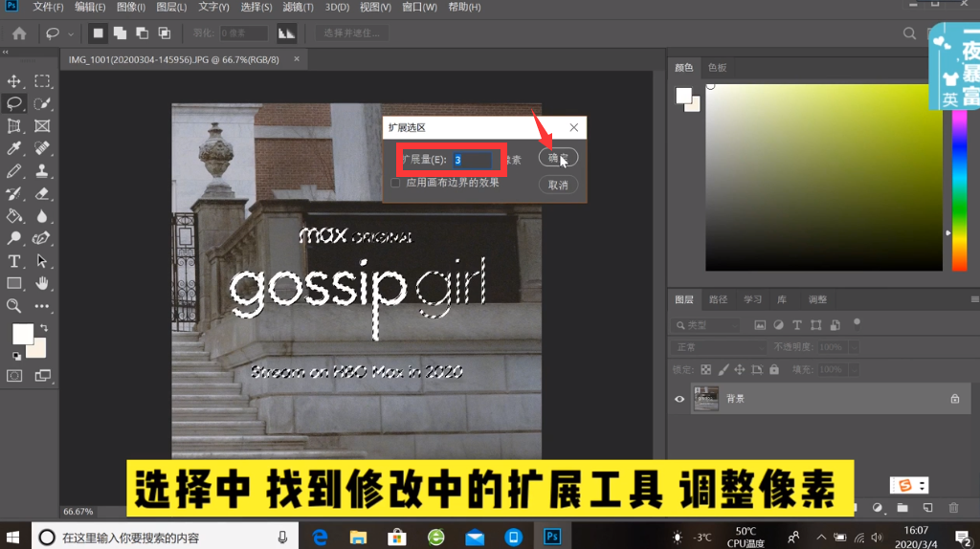The height and width of the screenshot is (549, 980).
Task: Select the Lasso tool in the toolbox
Action: (x=13, y=103)
